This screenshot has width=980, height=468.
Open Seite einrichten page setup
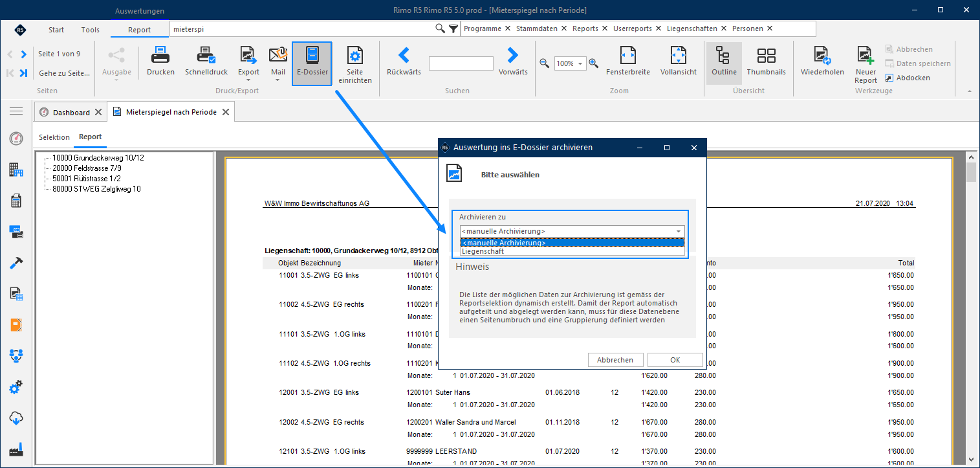pos(354,64)
